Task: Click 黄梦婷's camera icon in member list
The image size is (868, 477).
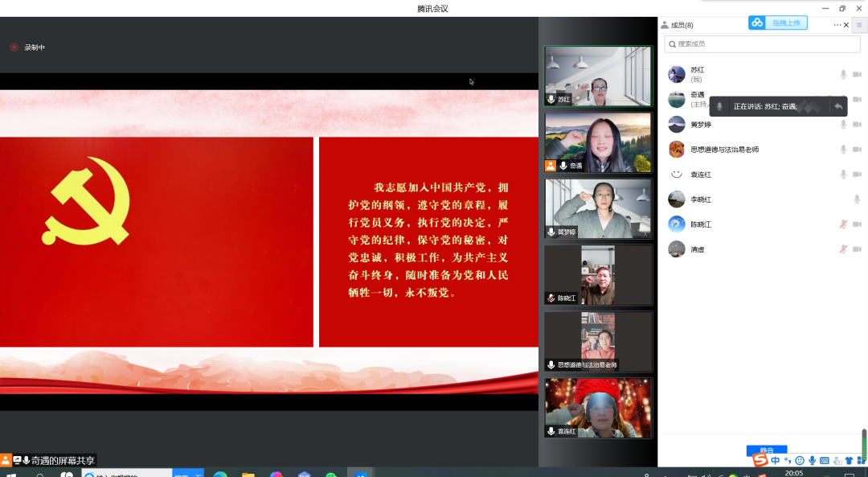Action: (x=857, y=125)
